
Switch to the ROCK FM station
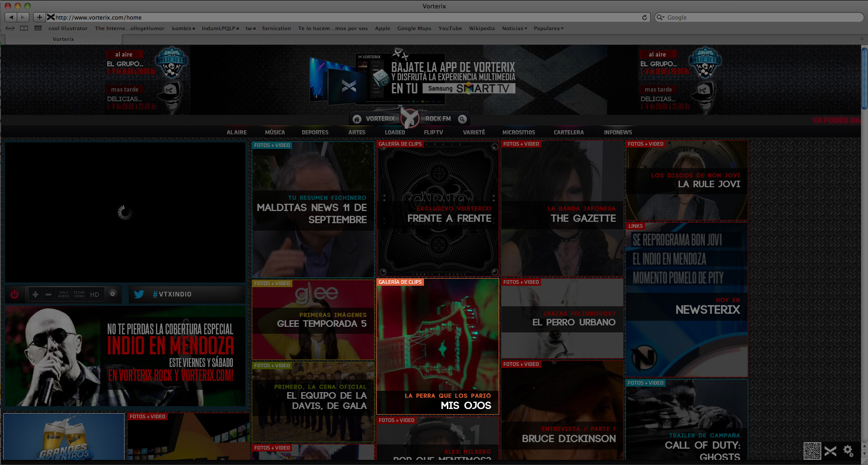[x=438, y=119]
